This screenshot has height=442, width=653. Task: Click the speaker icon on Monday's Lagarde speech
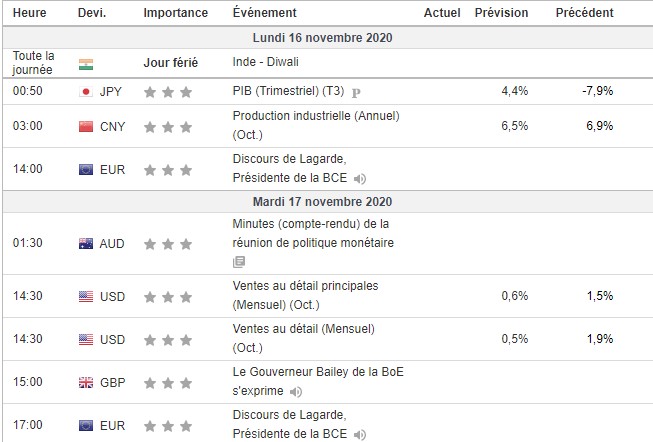pyautogui.click(x=360, y=178)
